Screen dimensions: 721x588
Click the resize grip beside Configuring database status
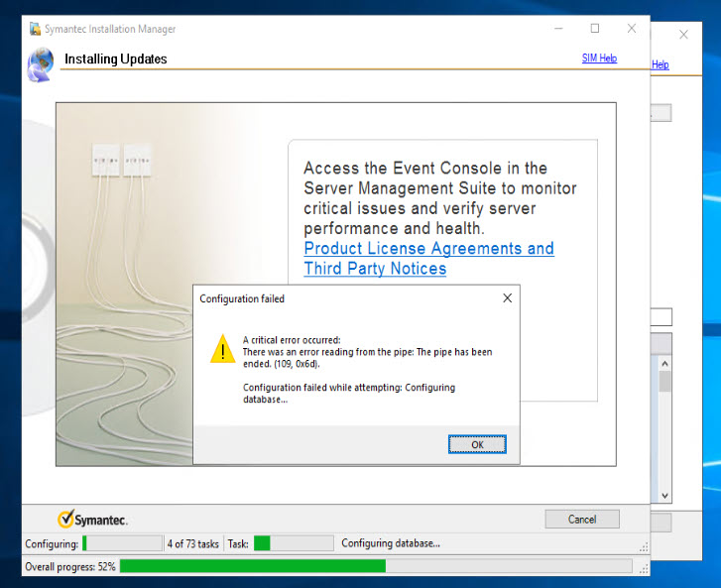coord(644,546)
